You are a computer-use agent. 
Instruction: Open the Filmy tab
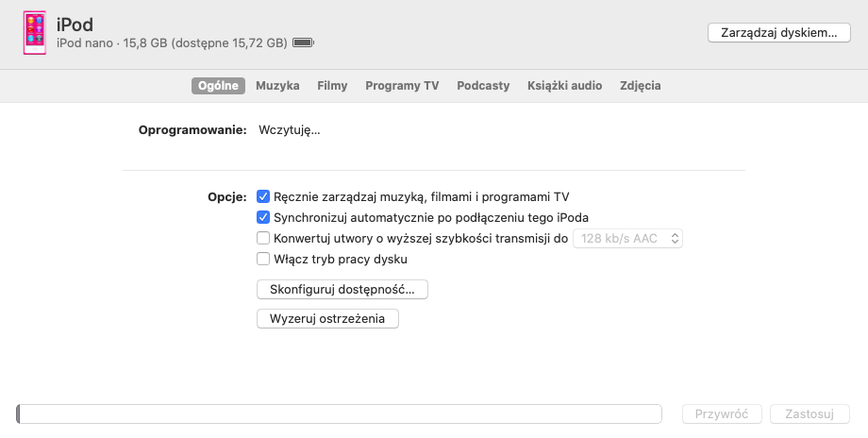[x=332, y=86]
